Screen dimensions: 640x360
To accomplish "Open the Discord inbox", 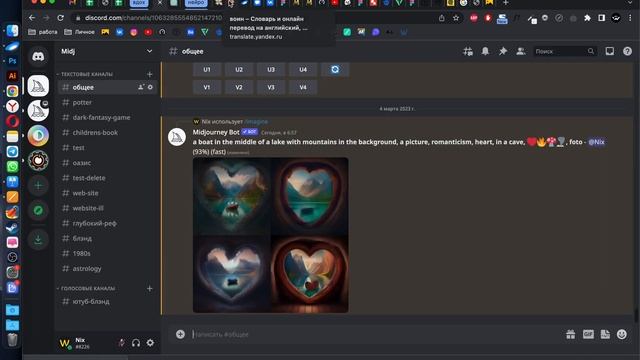I will click(x=610, y=51).
